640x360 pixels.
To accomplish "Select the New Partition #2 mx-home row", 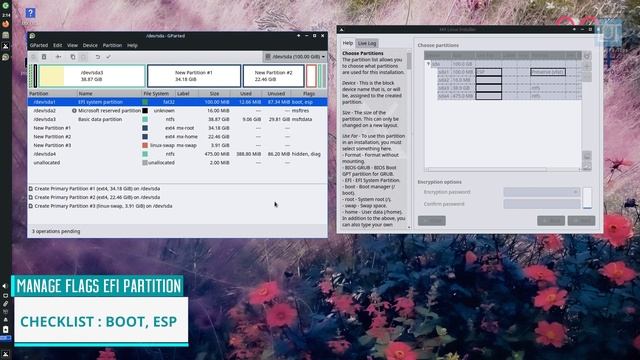I will click(x=178, y=137).
